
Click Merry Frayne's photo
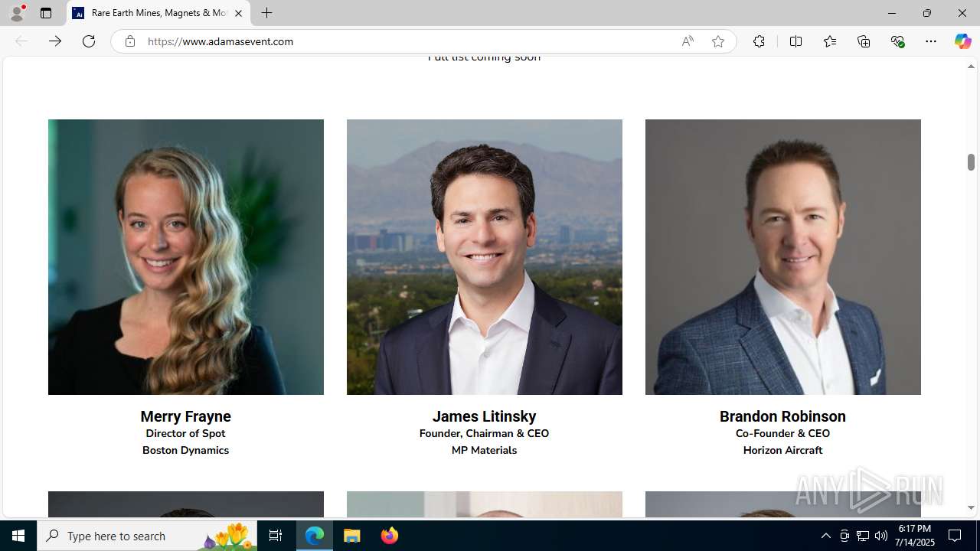pyautogui.click(x=186, y=257)
